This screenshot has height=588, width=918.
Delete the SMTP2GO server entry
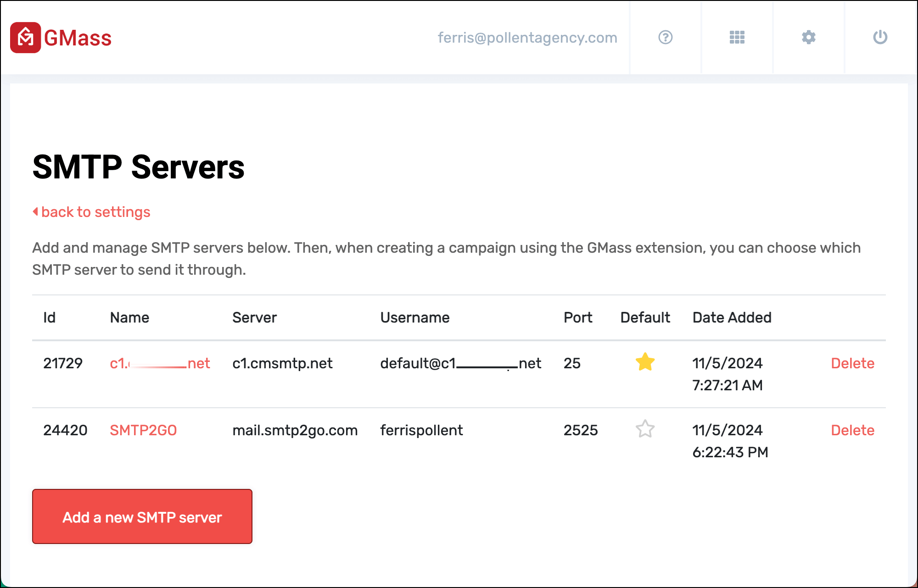[853, 430]
